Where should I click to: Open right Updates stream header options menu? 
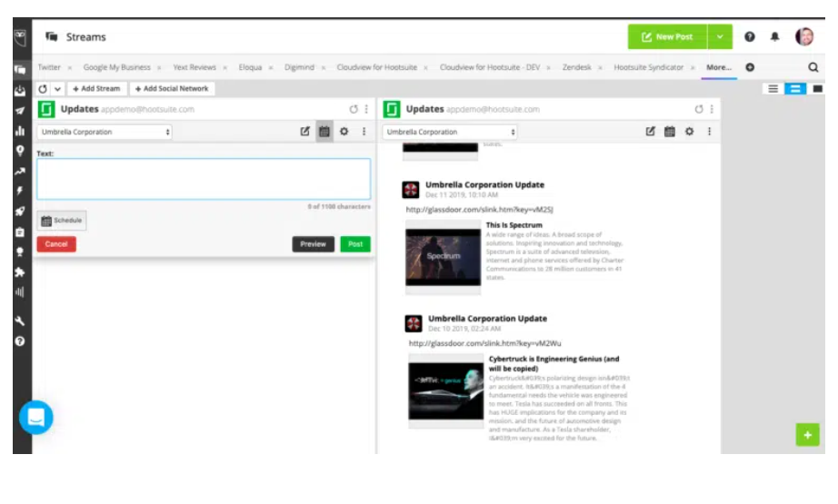coord(712,109)
